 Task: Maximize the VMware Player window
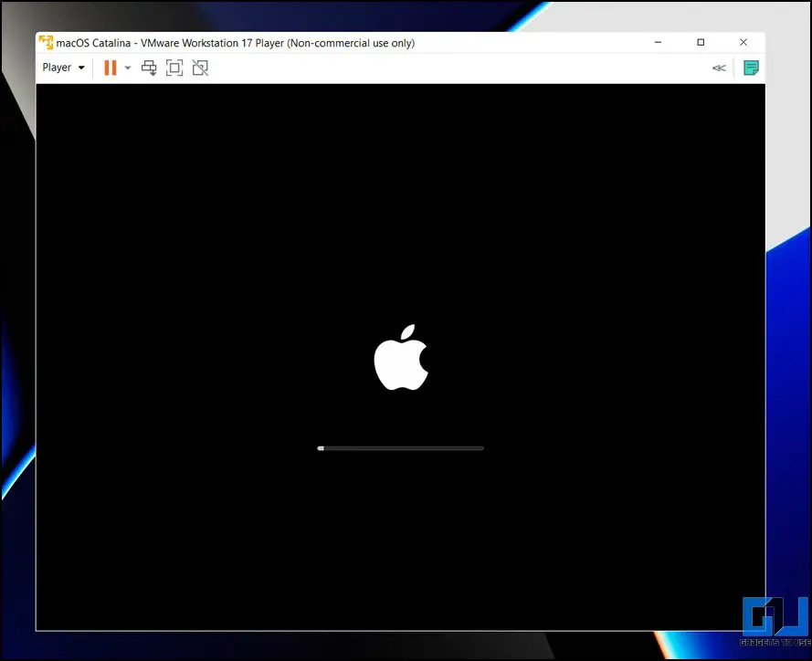coord(701,43)
